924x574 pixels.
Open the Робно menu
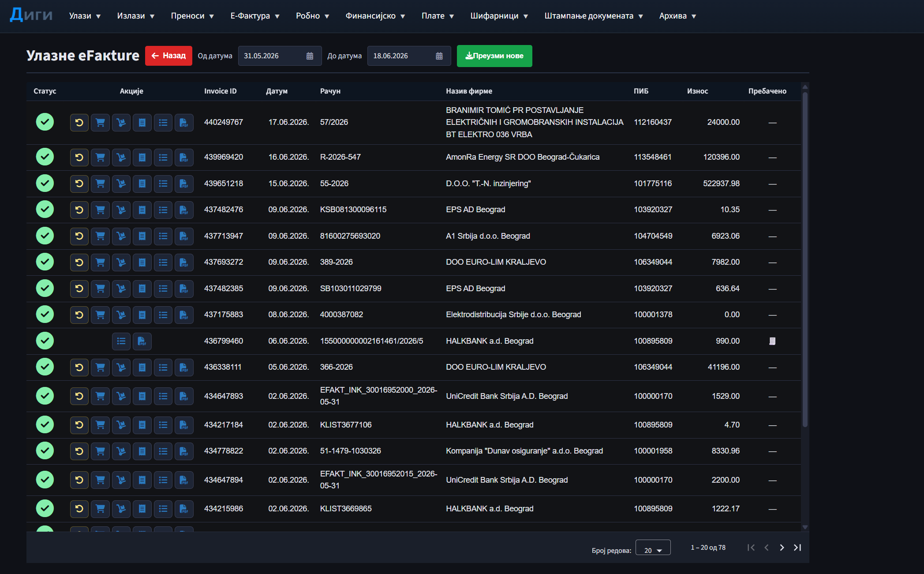coord(313,16)
